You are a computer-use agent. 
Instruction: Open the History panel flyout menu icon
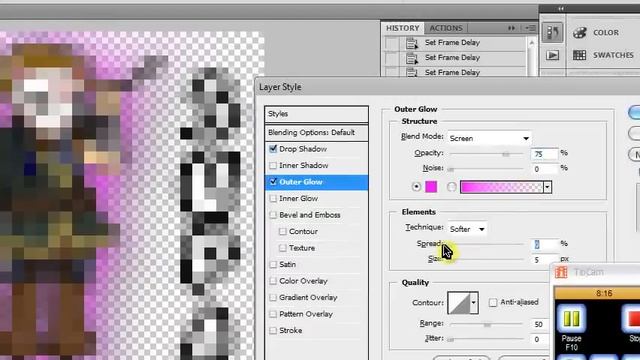coord(530,28)
